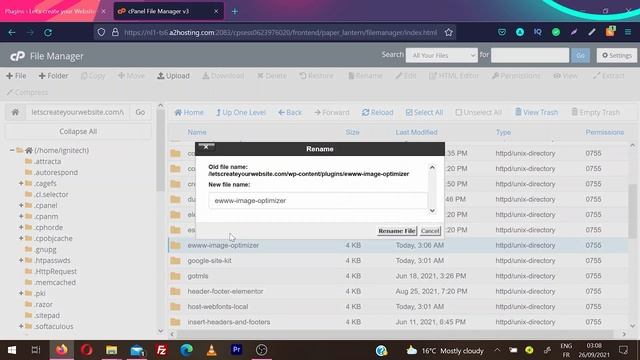
Task: Sort by Size column header
Action: [x=352, y=132]
